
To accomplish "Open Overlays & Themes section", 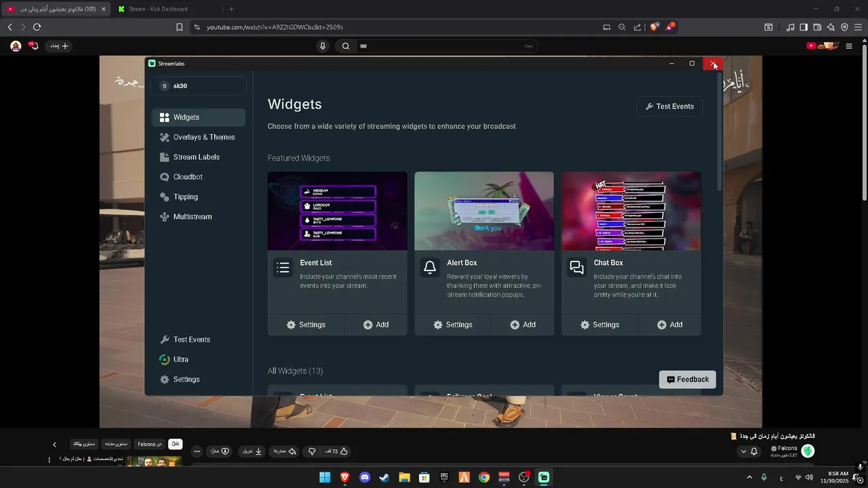I will point(199,137).
